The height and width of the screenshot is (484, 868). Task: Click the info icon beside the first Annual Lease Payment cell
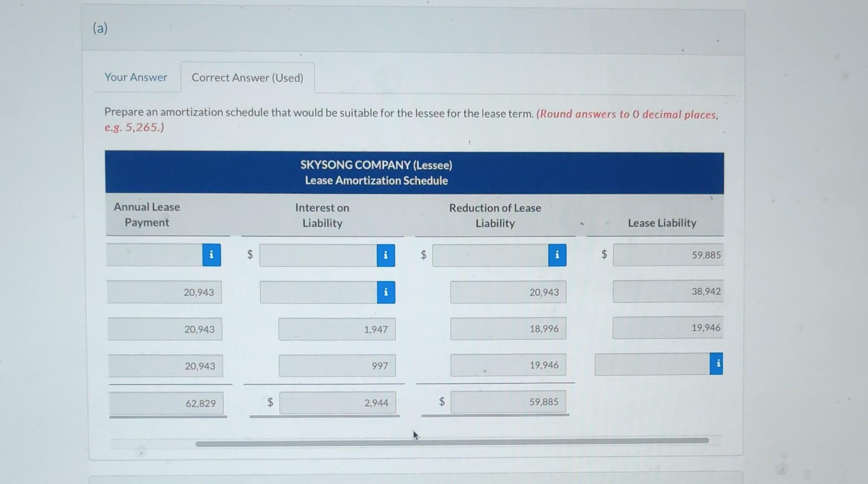point(211,255)
